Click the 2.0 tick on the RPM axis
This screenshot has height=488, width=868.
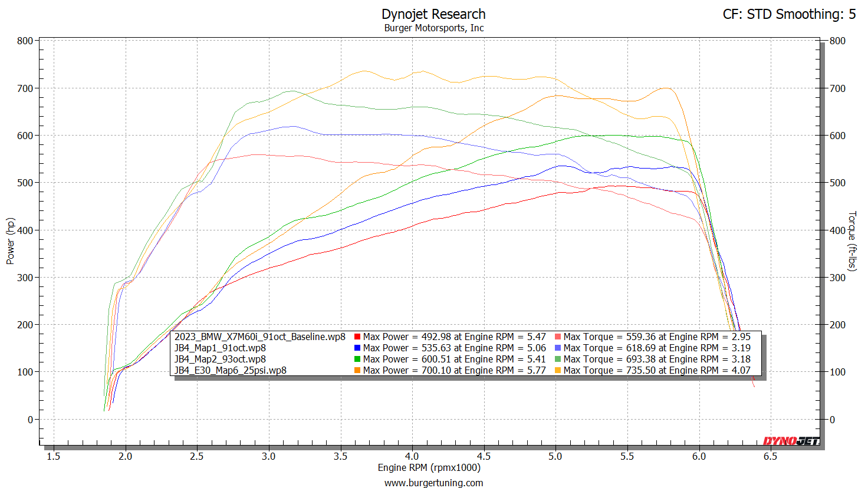125,456
